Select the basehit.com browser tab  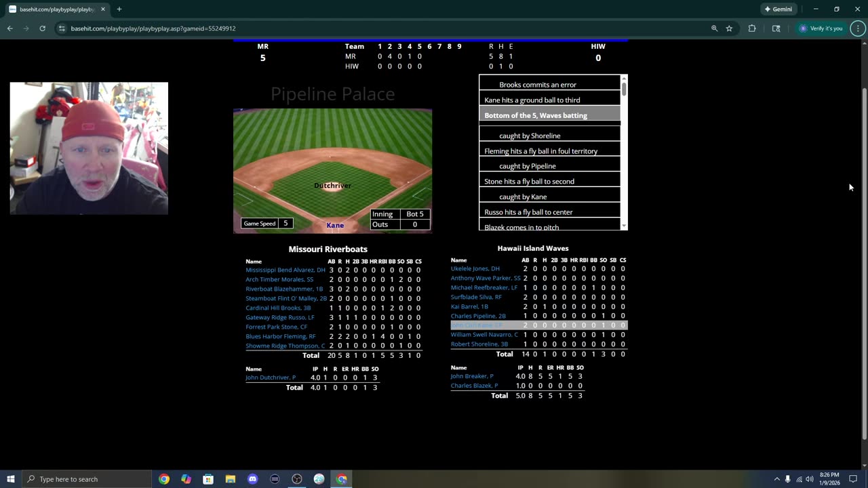point(57,9)
